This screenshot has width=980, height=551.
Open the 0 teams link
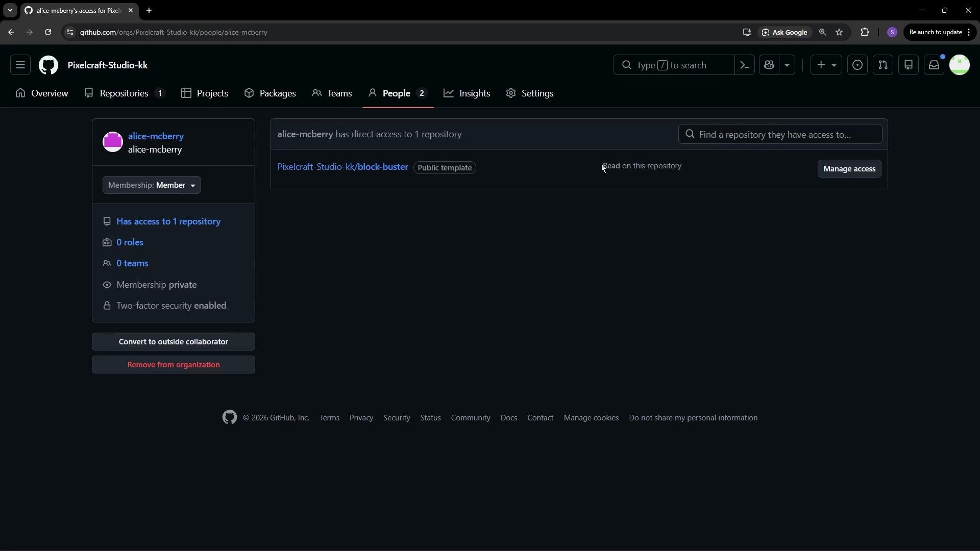[x=132, y=263]
